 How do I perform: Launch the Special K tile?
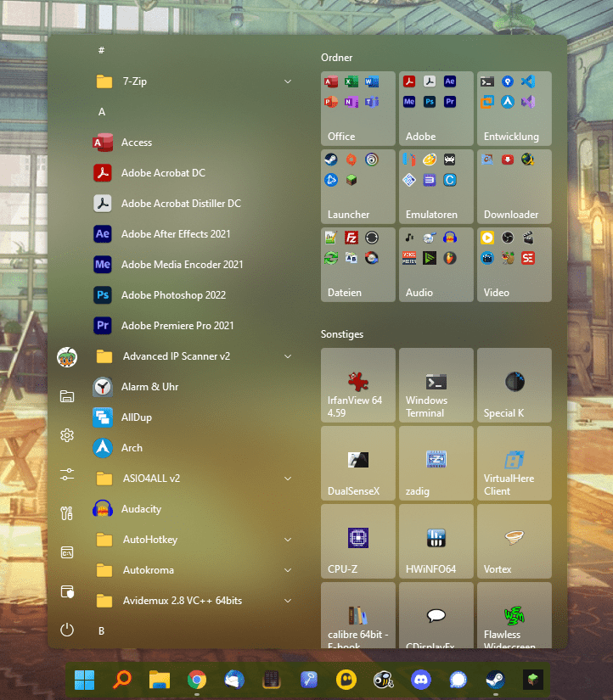(x=515, y=385)
